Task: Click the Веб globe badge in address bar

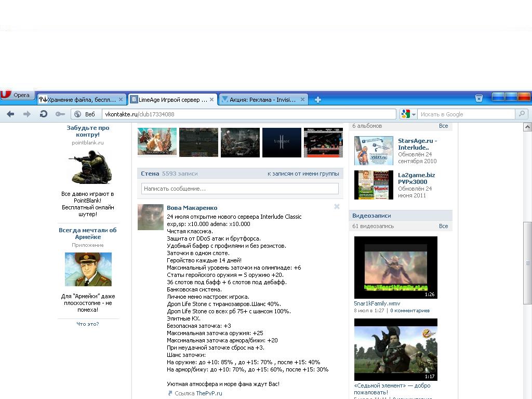Action: pyautogui.click(x=86, y=114)
